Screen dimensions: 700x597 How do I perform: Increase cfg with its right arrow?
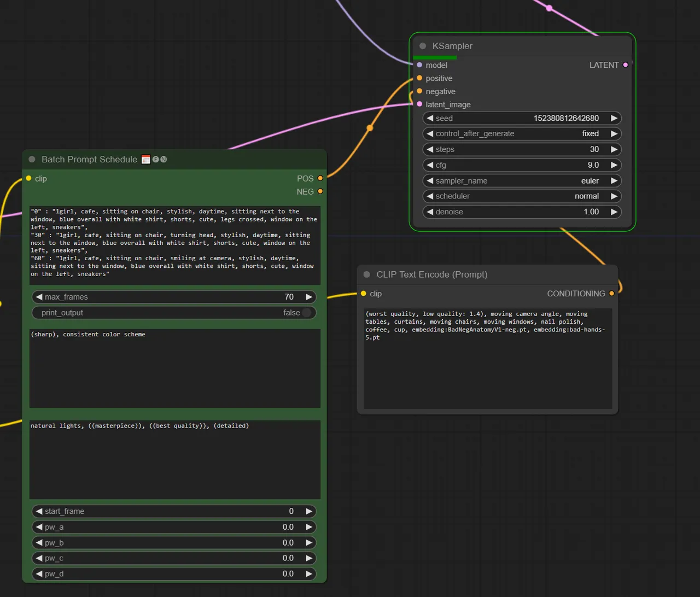pyautogui.click(x=614, y=165)
